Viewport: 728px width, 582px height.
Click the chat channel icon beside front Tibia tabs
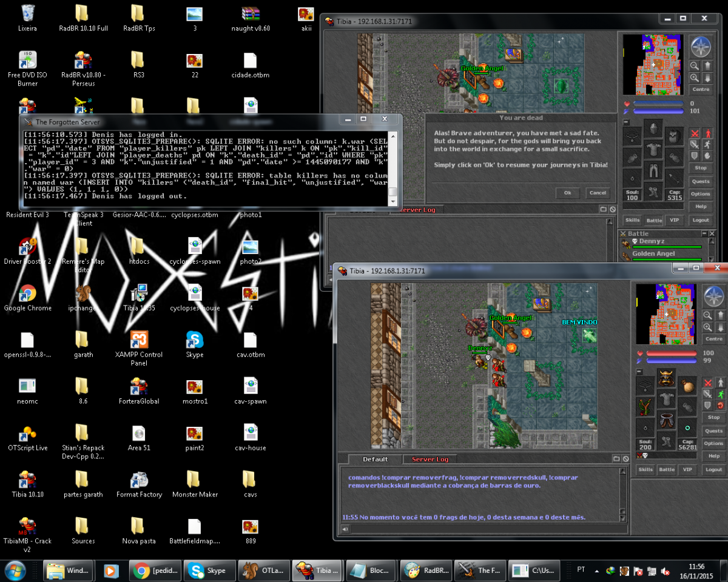click(x=617, y=459)
